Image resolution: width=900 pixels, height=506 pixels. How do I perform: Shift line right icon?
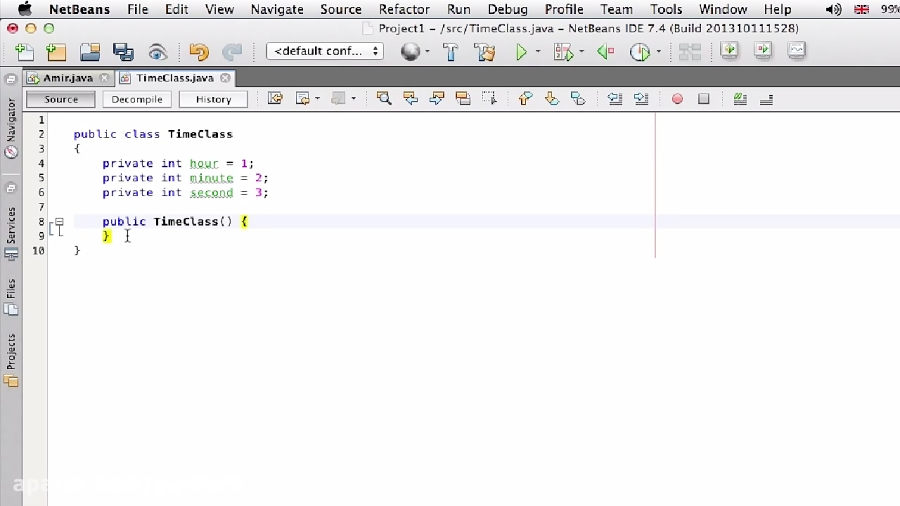coord(641,99)
